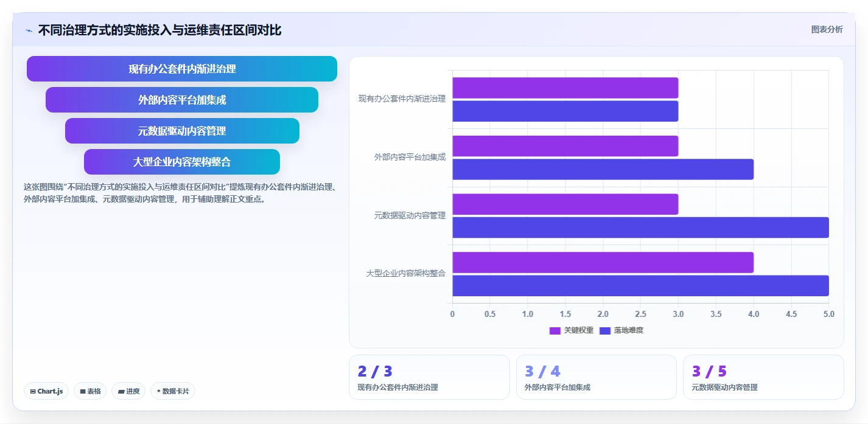Click the 图表分析 label in header
Viewport: 868px width, 424px height.
[x=827, y=29]
